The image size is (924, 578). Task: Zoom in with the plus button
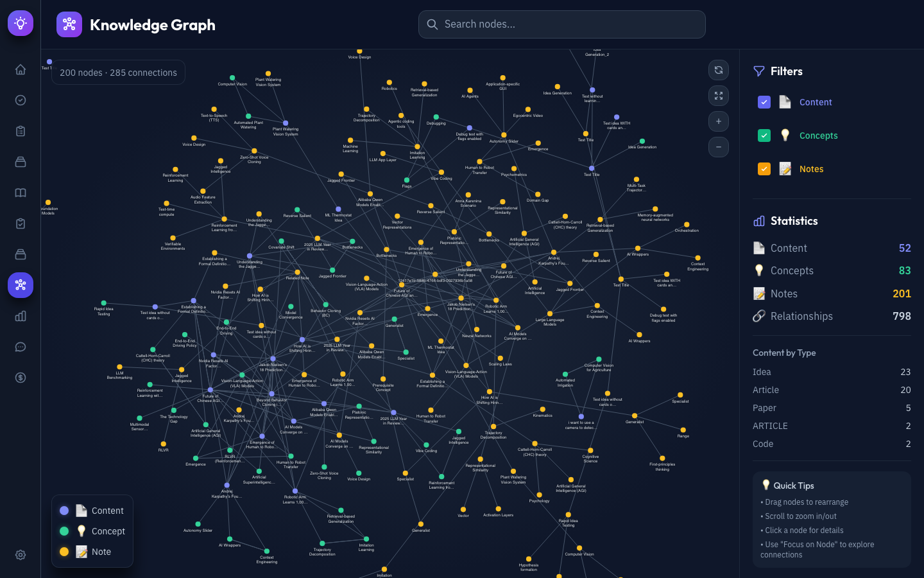pos(719,121)
